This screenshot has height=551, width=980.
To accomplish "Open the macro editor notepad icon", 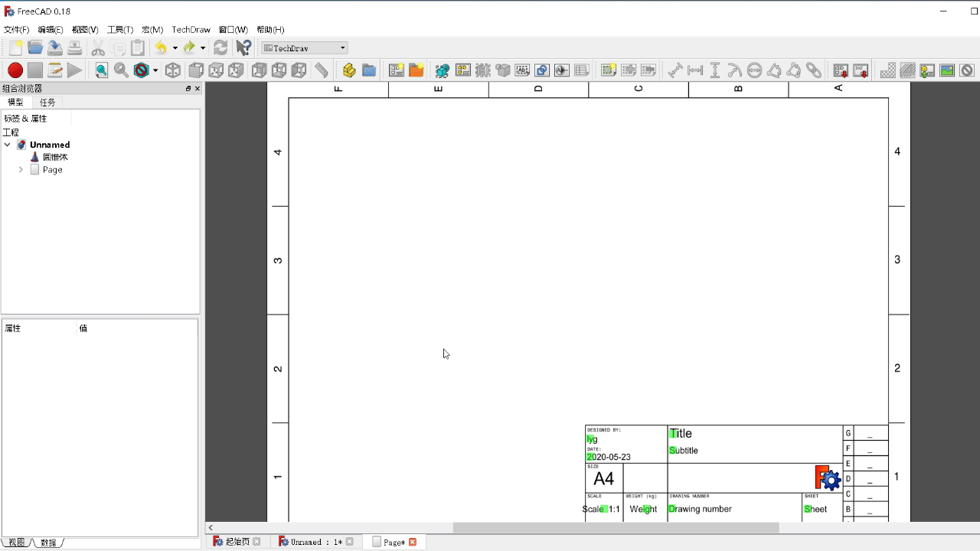I will 55,70.
